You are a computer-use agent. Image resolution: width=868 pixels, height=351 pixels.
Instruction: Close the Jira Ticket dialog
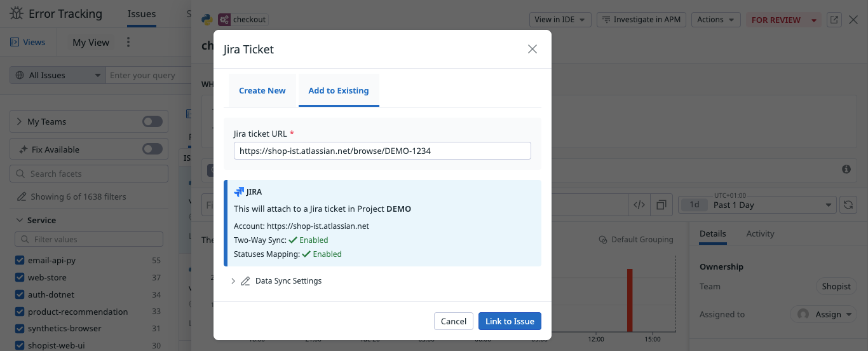532,49
